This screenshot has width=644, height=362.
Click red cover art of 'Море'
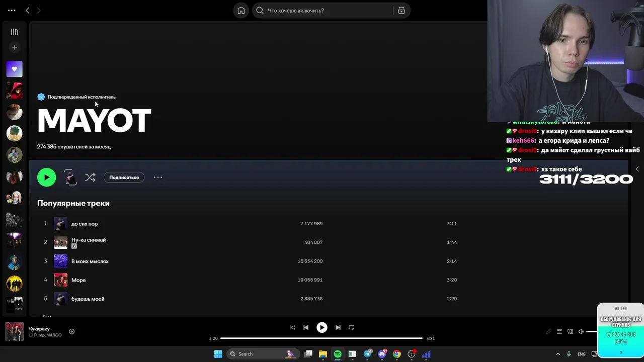[60, 280]
